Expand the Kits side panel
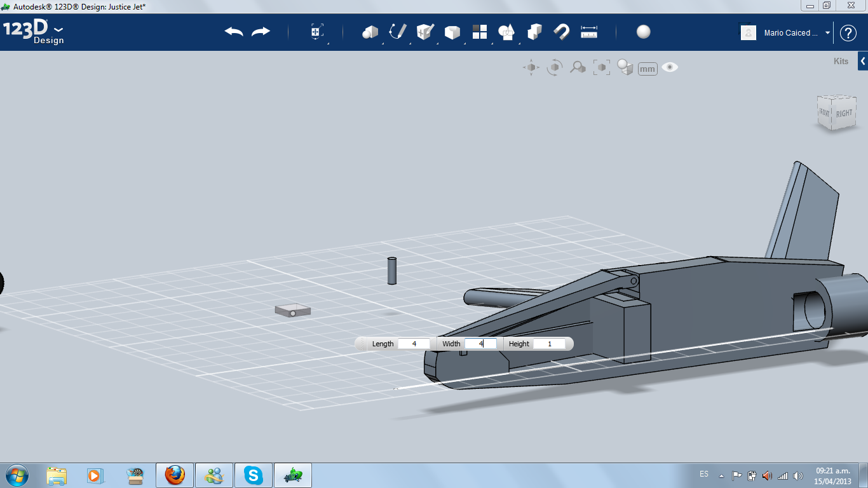This screenshot has height=488, width=868. [863, 62]
